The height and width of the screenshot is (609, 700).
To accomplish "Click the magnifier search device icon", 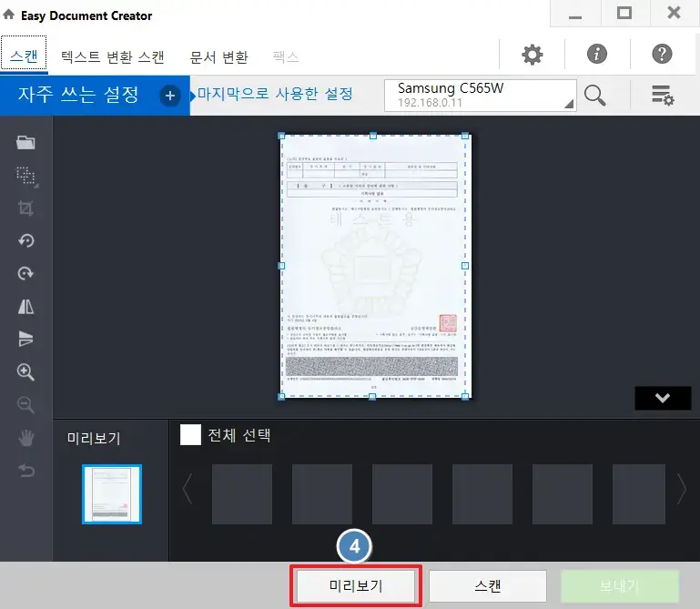I will click(x=594, y=95).
